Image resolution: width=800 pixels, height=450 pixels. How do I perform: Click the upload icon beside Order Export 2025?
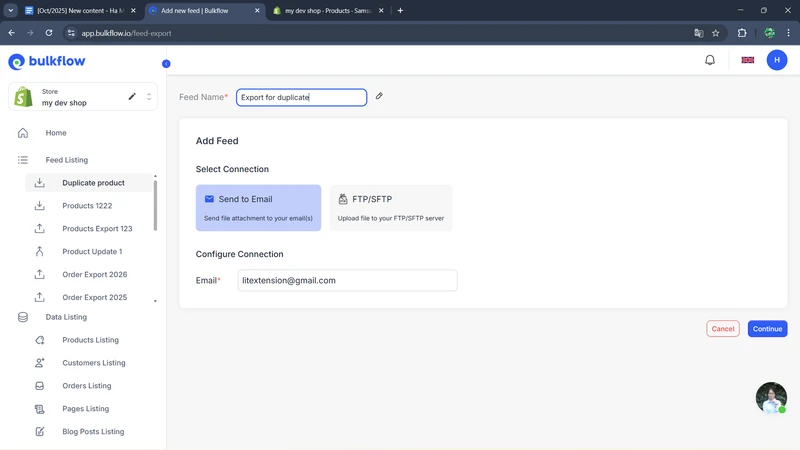click(x=39, y=297)
